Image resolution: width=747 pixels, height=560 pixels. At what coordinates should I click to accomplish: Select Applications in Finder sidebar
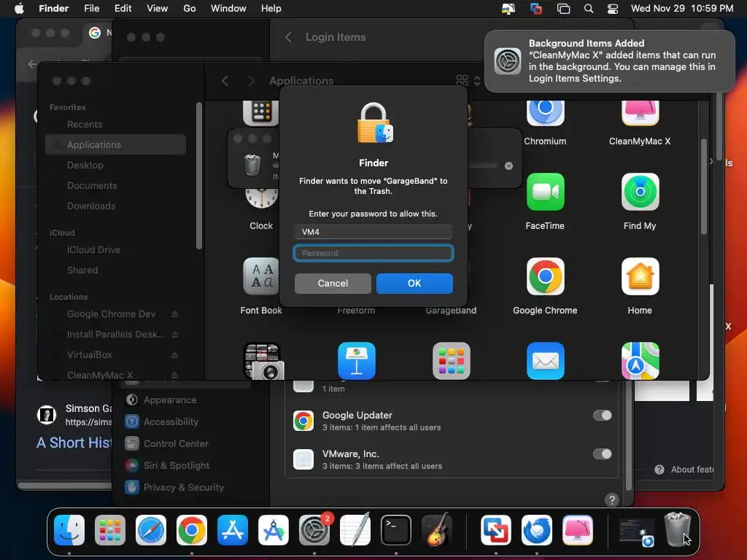pos(116,145)
